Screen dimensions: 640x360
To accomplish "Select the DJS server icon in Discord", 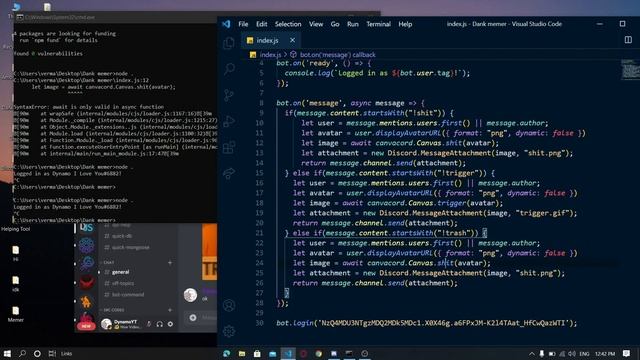I will (87, 228).
